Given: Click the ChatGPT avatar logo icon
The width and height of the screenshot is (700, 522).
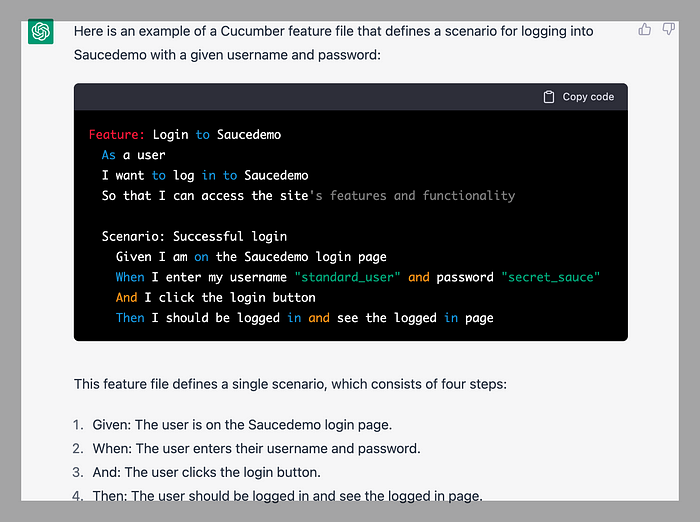Looking at the screenshot, I should (41, 31).
